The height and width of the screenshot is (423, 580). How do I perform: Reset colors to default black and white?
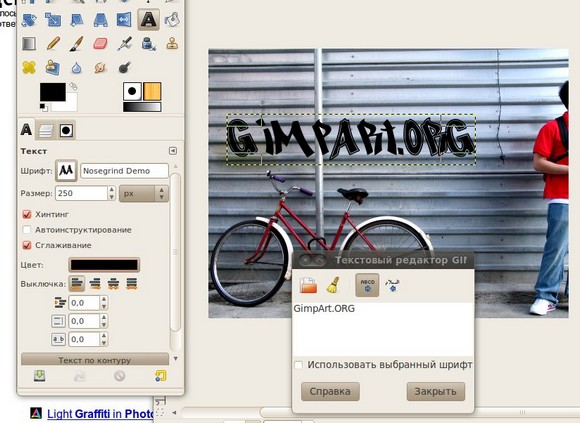click(x=44, y=108)
